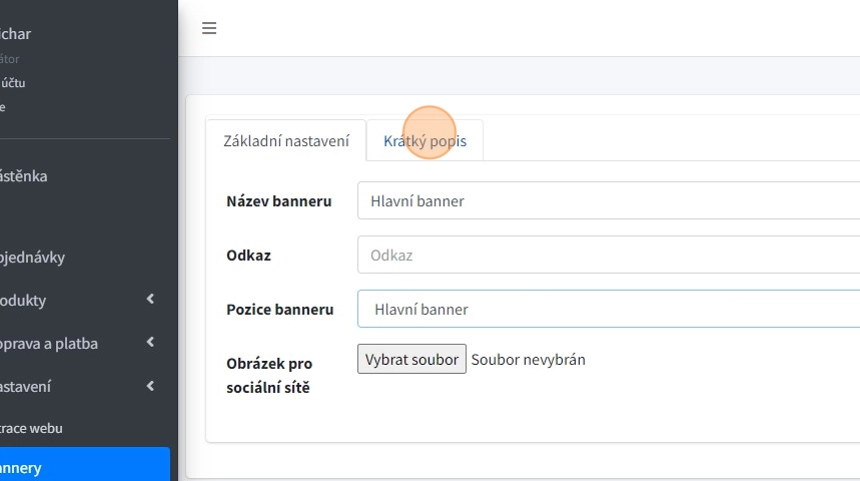Viewport: 860px width, 481px height.
Task: Click the Pozice banneru label
Action: pyautogui.click(x=280, y=309)
